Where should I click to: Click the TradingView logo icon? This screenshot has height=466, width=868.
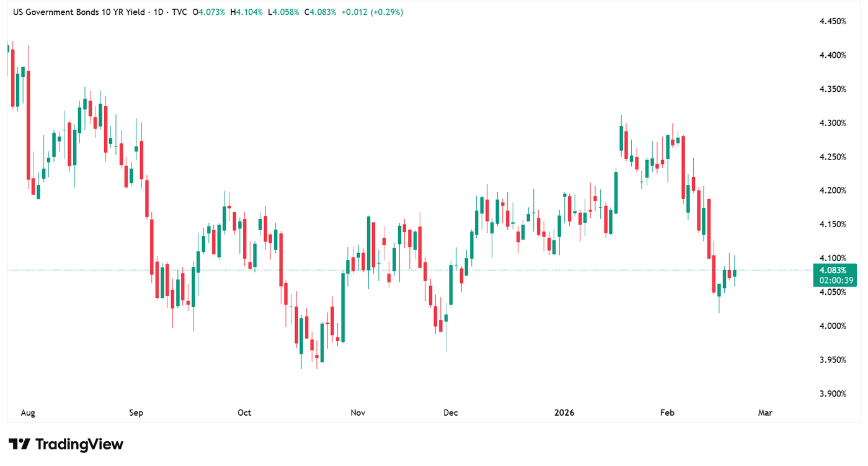click(19, 444)
